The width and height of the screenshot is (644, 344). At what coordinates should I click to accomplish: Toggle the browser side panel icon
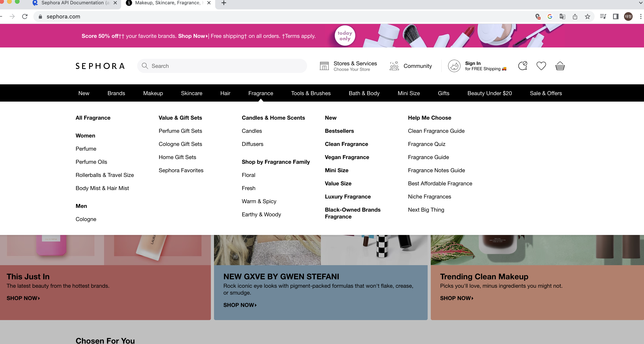[616, 16]
